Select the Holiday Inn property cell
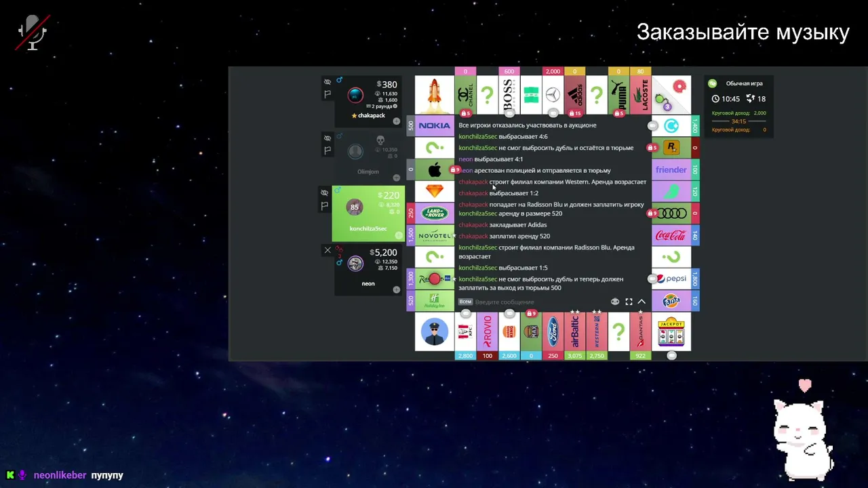 click(435, 300)
